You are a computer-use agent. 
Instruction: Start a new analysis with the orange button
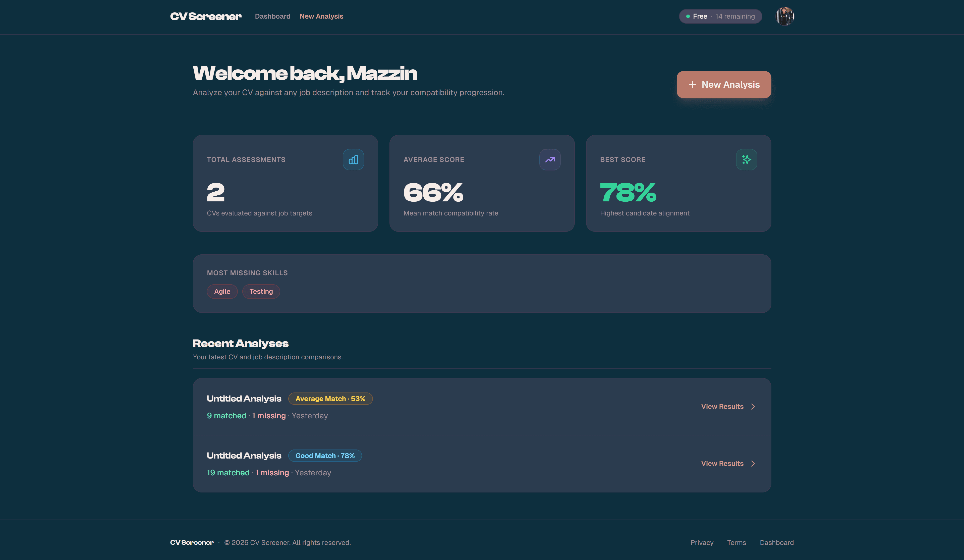click(724, 85)
